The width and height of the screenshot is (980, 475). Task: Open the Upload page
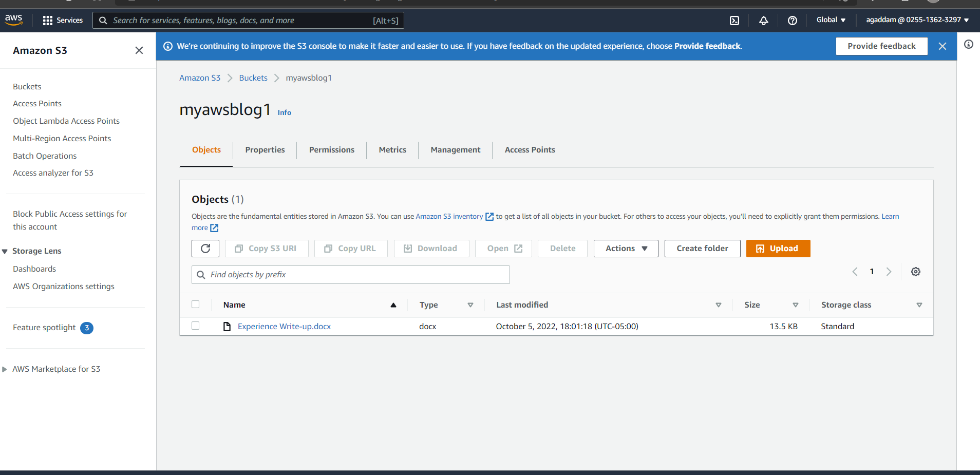click(x=777, y=248)
